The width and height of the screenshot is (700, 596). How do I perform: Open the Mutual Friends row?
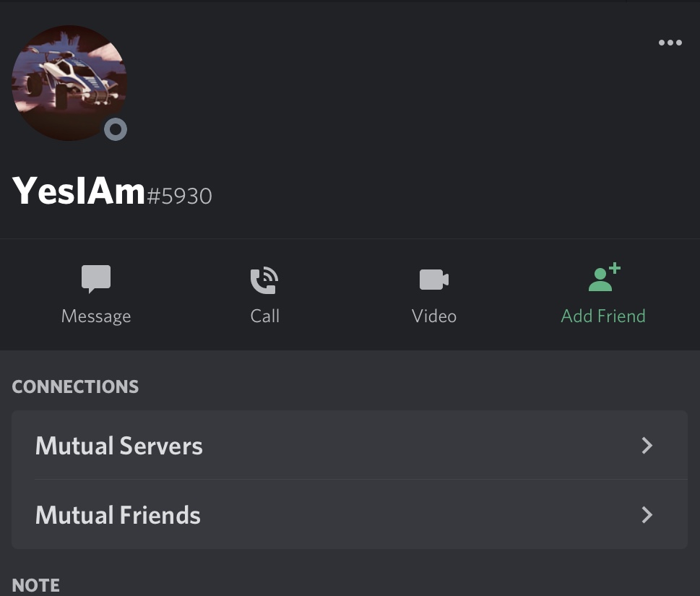[350, 515]
